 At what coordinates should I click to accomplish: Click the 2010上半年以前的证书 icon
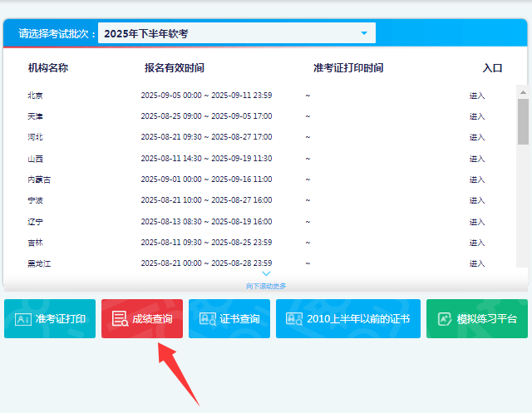(x=294, y=319)
